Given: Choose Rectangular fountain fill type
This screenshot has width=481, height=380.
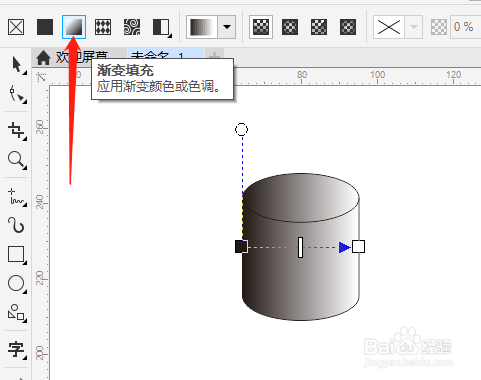Looking at the screenshot, I should (x=348, y=27).
